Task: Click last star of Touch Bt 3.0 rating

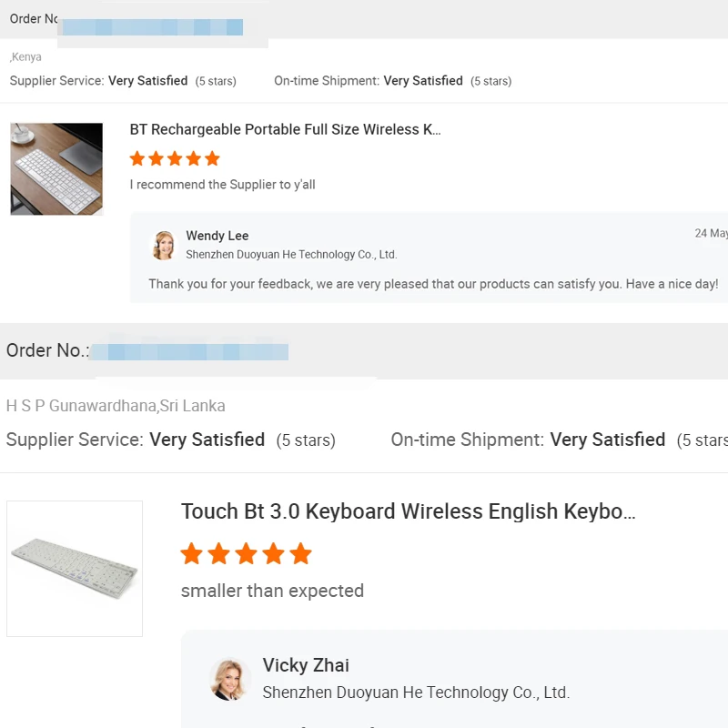Action: (x=301, y=553)
